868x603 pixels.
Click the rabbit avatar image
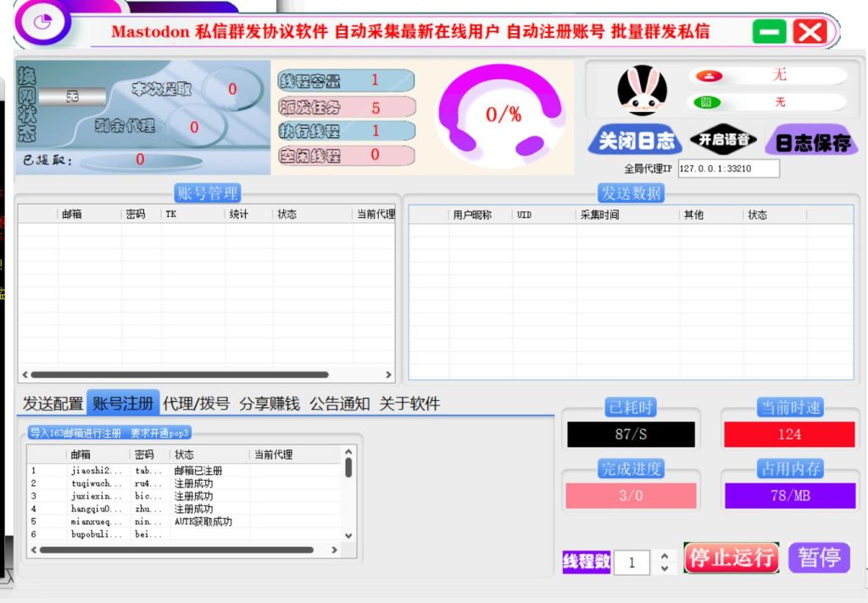pyautogui.click(x=642, y=91)
